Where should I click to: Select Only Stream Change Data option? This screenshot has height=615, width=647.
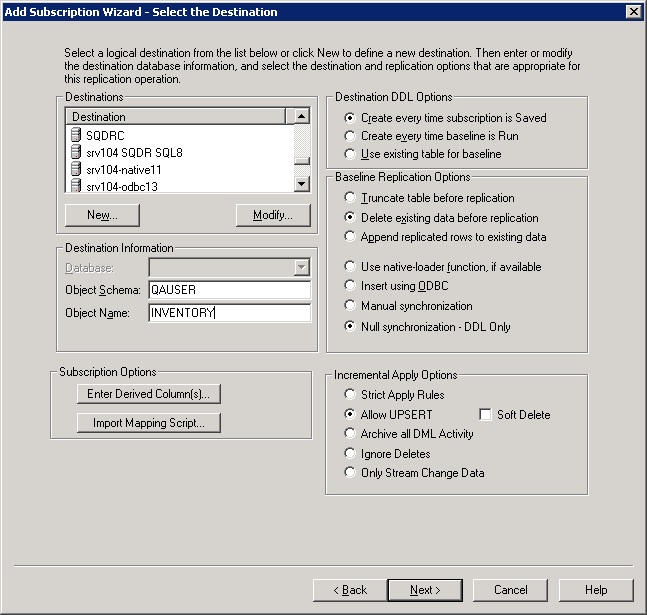350,473
